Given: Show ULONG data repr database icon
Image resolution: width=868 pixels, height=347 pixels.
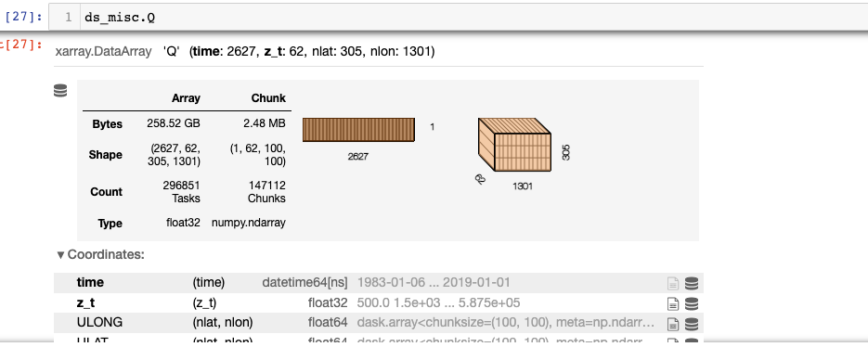Looking at the screenshot, I should pyautogui.click(x=692, y=323).
